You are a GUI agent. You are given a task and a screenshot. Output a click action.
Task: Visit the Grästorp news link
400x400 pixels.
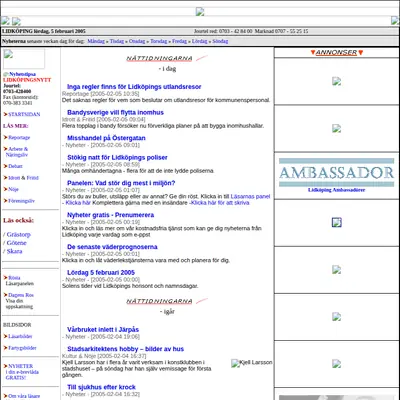(19, 234)
